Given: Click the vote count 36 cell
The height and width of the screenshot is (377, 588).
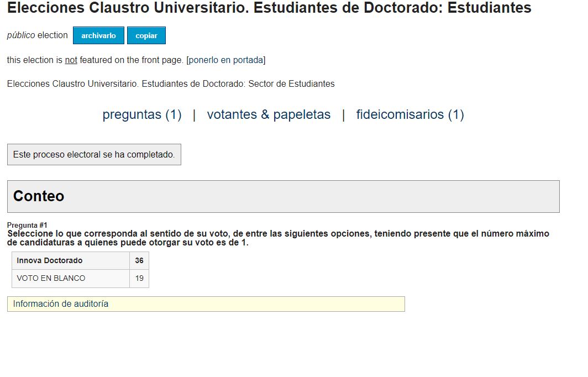Looking at the screenshot, I should pyautogui.click(x=139, y=260).
